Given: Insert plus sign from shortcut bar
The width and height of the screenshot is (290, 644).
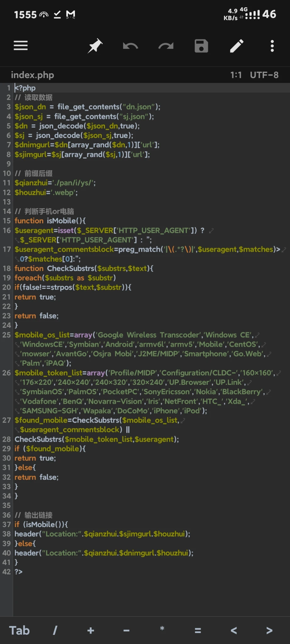Looking at the screenshot, I should click(x=91, y=630).
